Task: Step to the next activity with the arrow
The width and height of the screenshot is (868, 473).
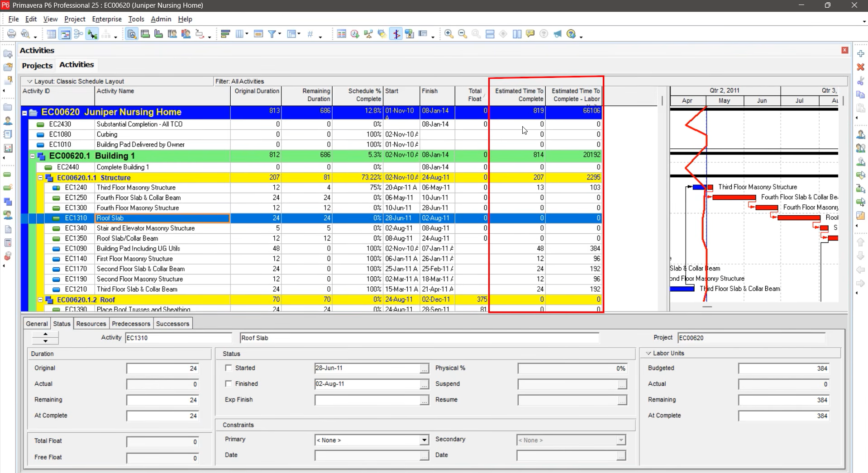Action: coord(45,341)
